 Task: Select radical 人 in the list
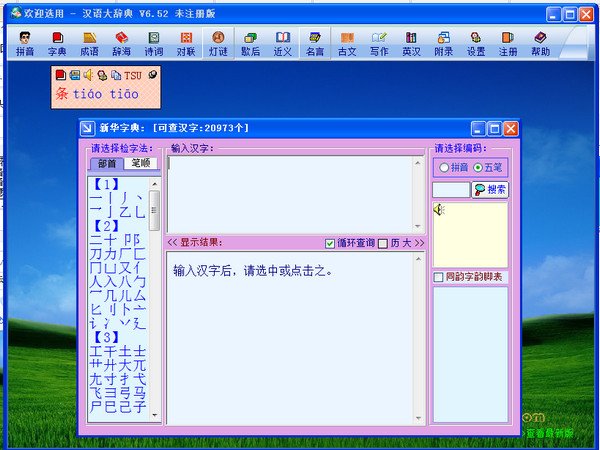[96, 282]
